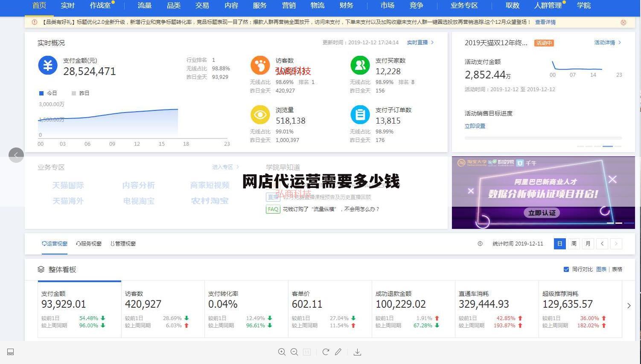Click the left carousel arrow button
This screenshot has height=364, width=641.
pyautogui.click(x=16, y=155)
